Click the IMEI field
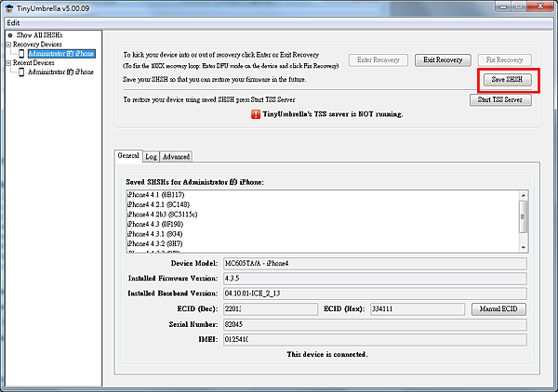 [375, 339]
